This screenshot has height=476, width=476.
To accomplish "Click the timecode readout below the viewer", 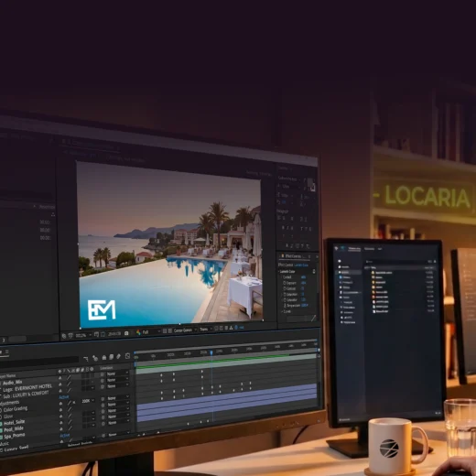I will [114, 334].
